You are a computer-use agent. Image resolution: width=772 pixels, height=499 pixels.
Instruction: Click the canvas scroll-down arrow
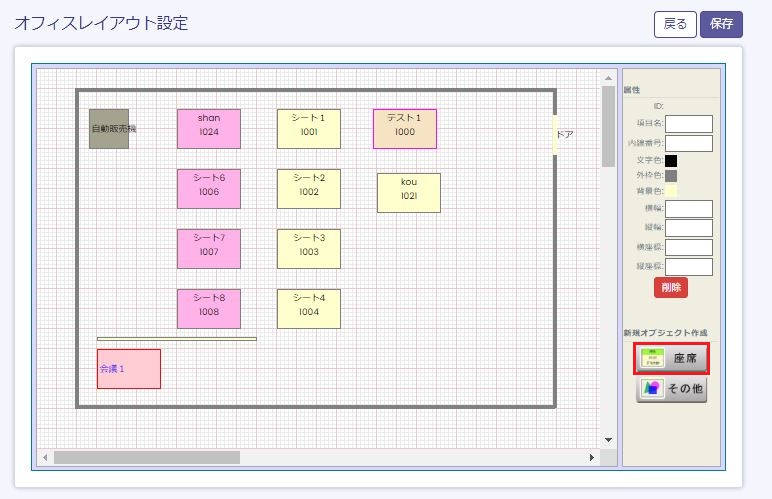click(608, 439)
